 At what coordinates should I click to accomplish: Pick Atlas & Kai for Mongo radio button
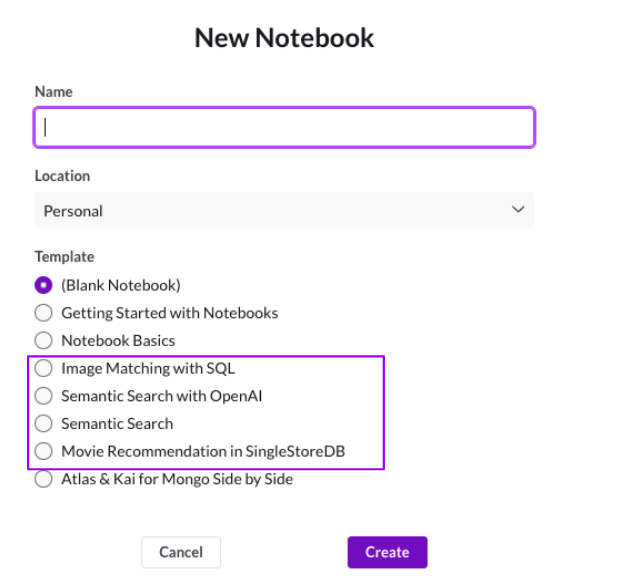tap(44, 479)
